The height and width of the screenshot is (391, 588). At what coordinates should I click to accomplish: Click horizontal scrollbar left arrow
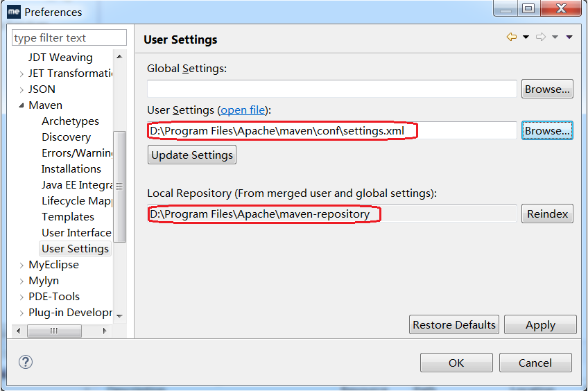19,331
